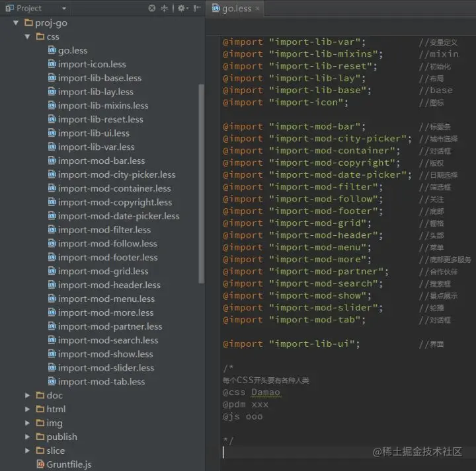Select import-mod-partner.less in tree

[x=110, y=326]
